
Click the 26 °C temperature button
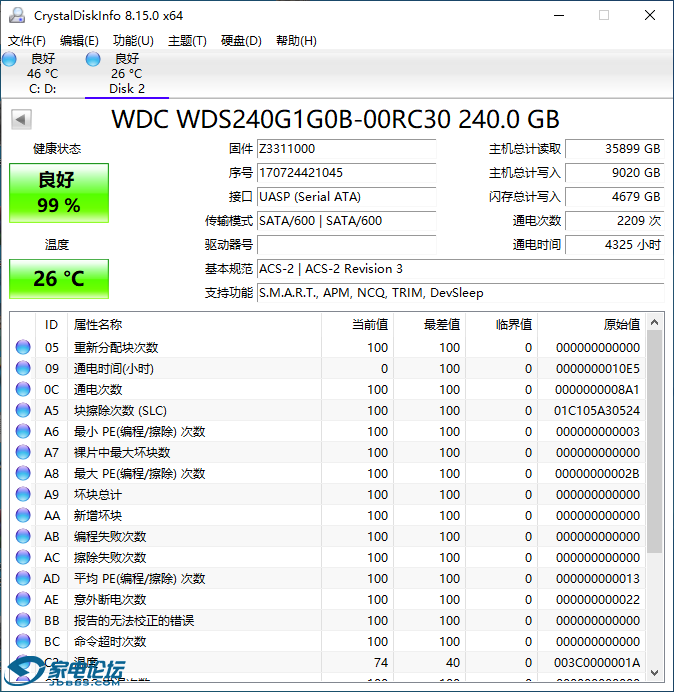pyautogui.click(x=59, y=279)
